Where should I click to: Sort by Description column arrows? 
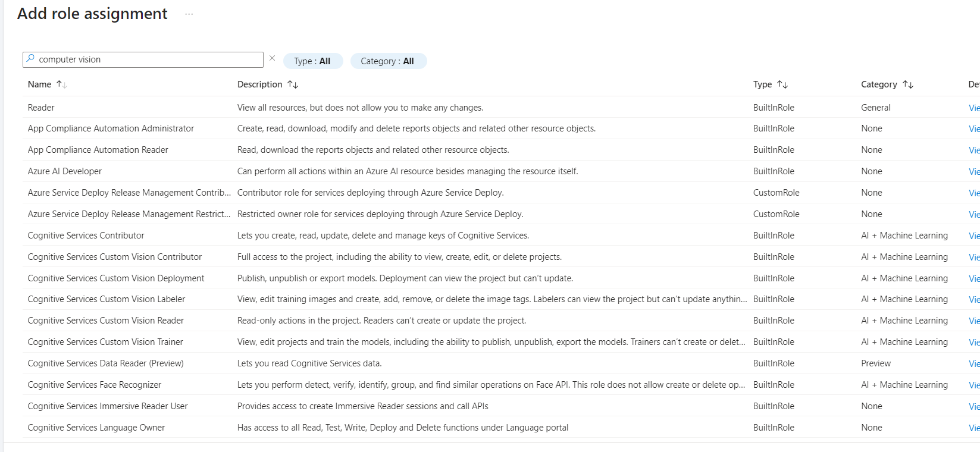pos(293,84)
